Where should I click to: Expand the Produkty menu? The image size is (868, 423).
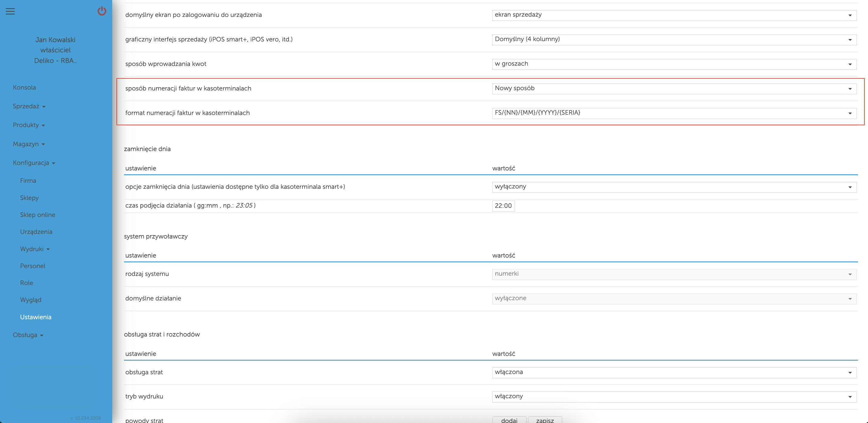tap(29, 125)
